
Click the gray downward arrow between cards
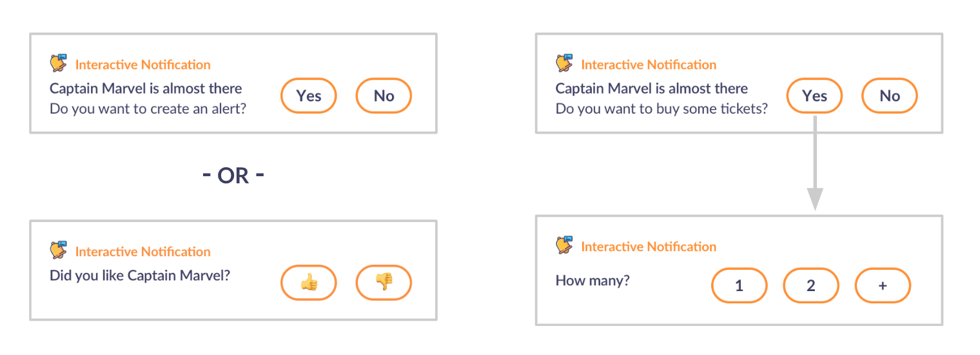815,163
